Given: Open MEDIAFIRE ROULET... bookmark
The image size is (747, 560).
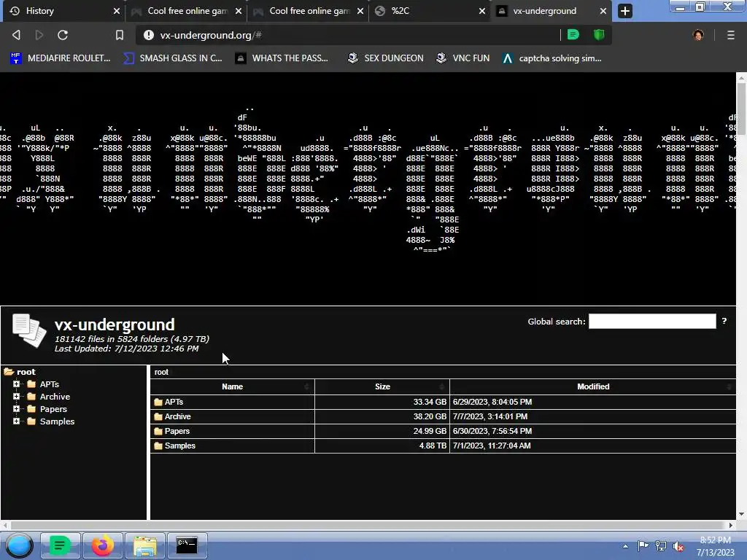Looking at the screenshot, I should 60,58.
